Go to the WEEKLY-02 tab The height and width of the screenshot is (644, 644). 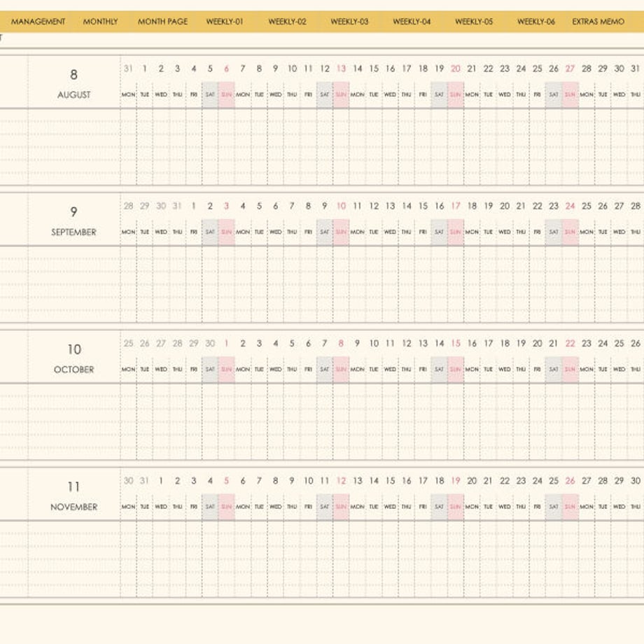(x=287, y=22)
